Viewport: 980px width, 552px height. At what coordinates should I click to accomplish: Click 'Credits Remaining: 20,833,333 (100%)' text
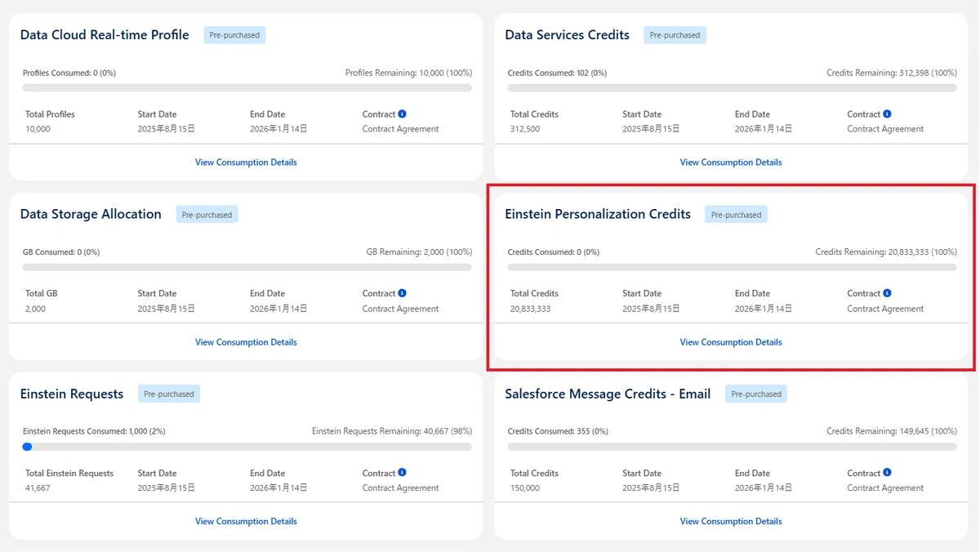pos(886,252)
